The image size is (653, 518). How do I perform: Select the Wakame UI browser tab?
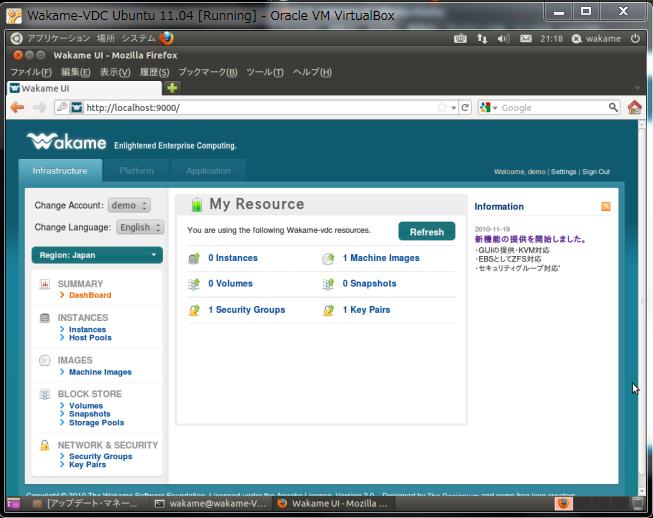click(x=85, y=88)
